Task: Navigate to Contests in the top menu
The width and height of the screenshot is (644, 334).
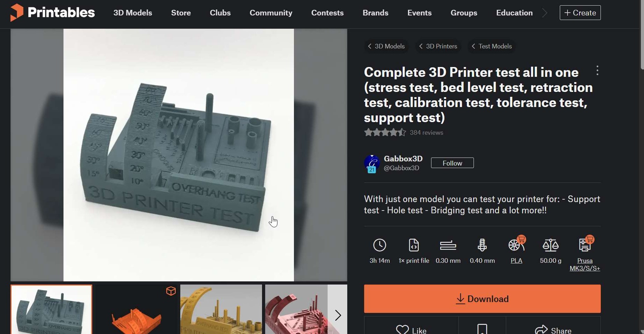Action: (327, 13)
